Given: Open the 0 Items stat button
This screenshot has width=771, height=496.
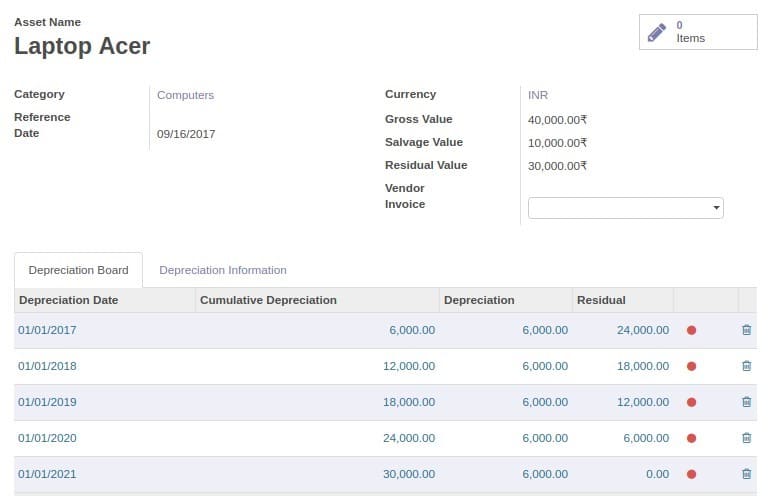Looking at the screenshot, I should 698,32.
